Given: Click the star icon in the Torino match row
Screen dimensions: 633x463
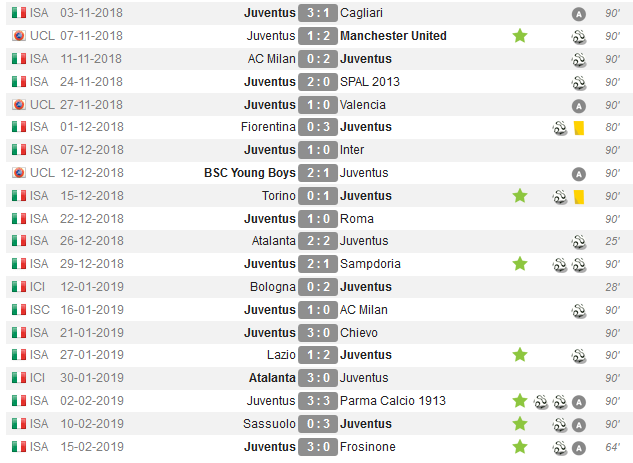Looking at the screenshot, I should click(520, 196).
